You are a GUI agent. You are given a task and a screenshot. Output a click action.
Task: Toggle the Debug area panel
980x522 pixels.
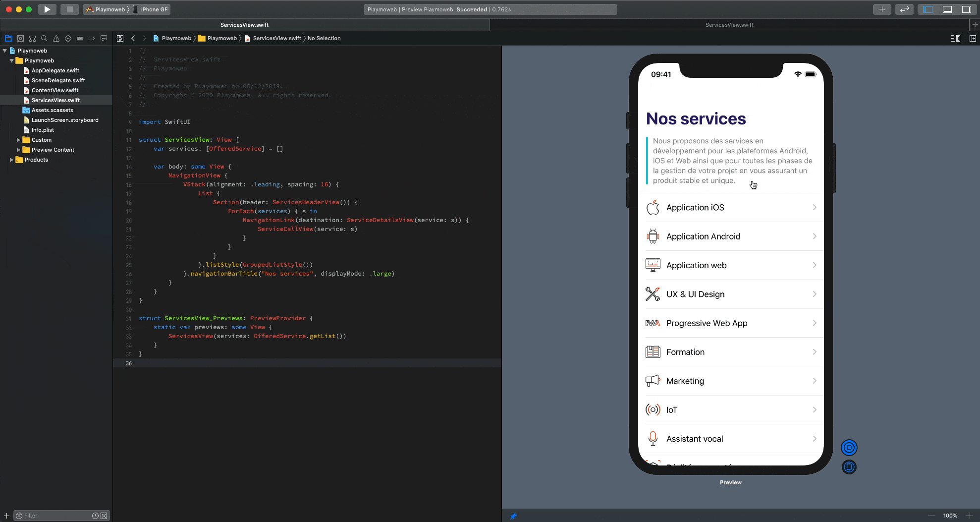(x=947, y=9)
